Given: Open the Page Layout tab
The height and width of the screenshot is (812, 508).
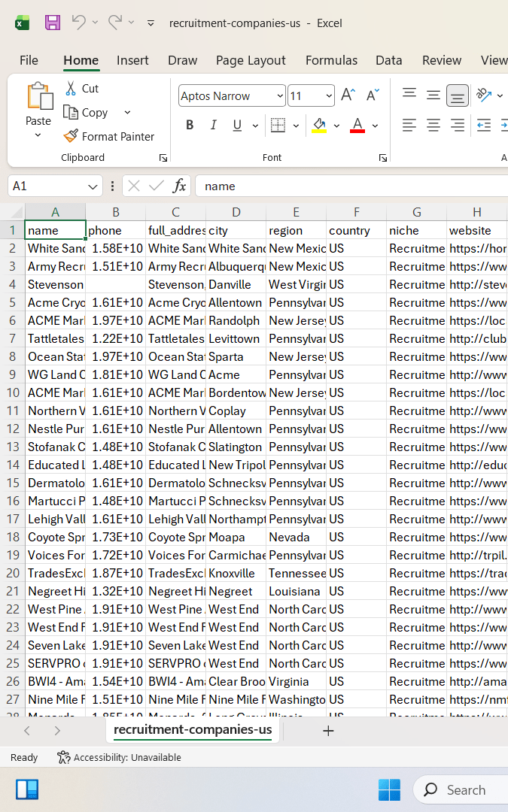Looking at the screenshot, I should (251, 61).
